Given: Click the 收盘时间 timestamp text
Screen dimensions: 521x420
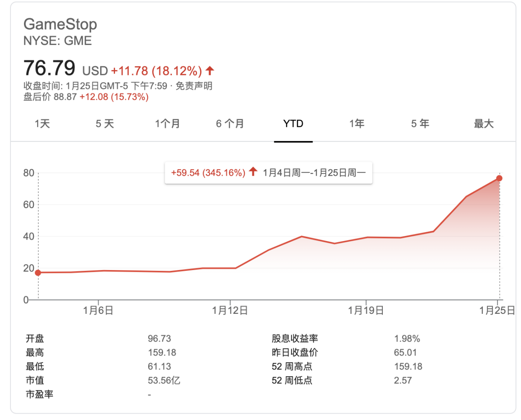Looking at the screenshot, I should pyautogui.click(x=95, y=86).
